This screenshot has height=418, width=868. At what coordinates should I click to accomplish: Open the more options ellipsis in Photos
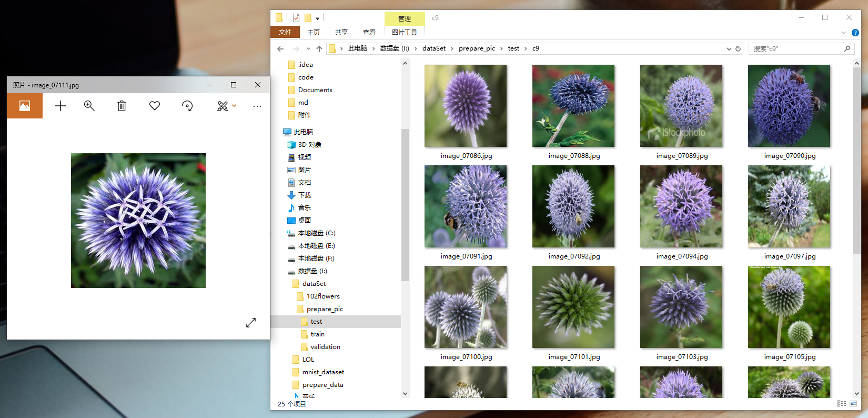[257, 106]
